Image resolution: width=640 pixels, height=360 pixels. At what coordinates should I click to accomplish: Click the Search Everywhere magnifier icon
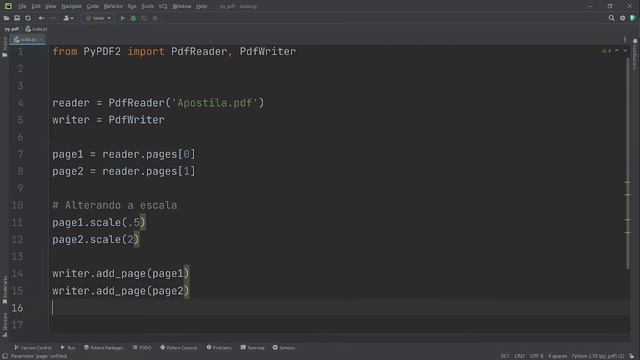pyautogui.click(x=611, y=18)
